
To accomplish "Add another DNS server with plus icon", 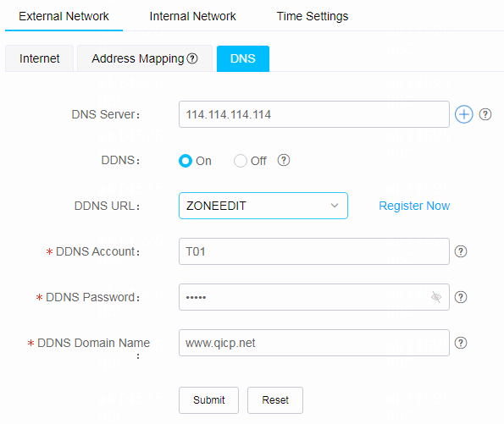I will pos(463,114).
